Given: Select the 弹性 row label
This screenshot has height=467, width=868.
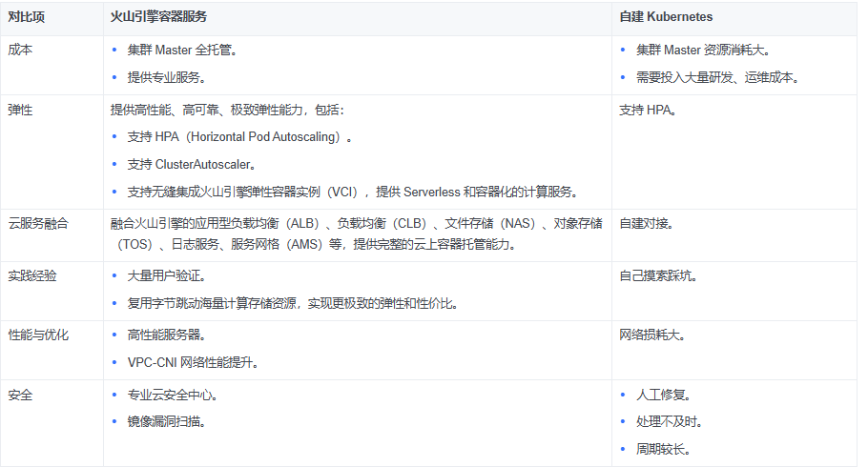Looking at the screenshot, I should 20,111.
